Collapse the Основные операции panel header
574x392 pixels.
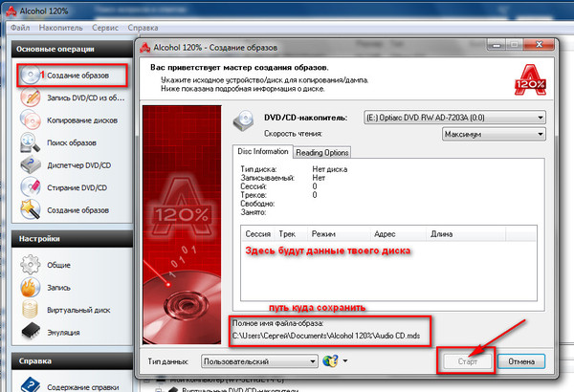tap(72, 49)
